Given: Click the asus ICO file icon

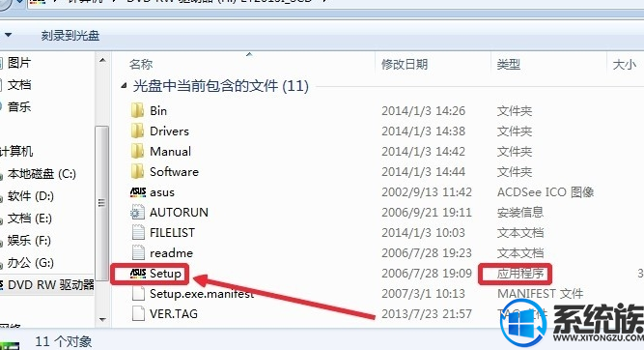Looking at the screenshot, I should (138, 191).
